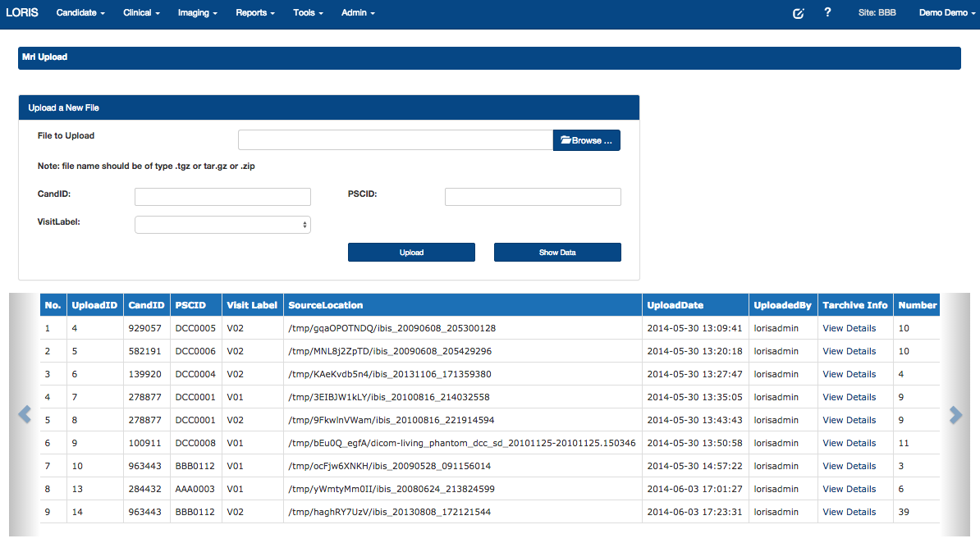The image size is (980, 543).
Task: Open the Imaging menu
Action: (197, 13)
